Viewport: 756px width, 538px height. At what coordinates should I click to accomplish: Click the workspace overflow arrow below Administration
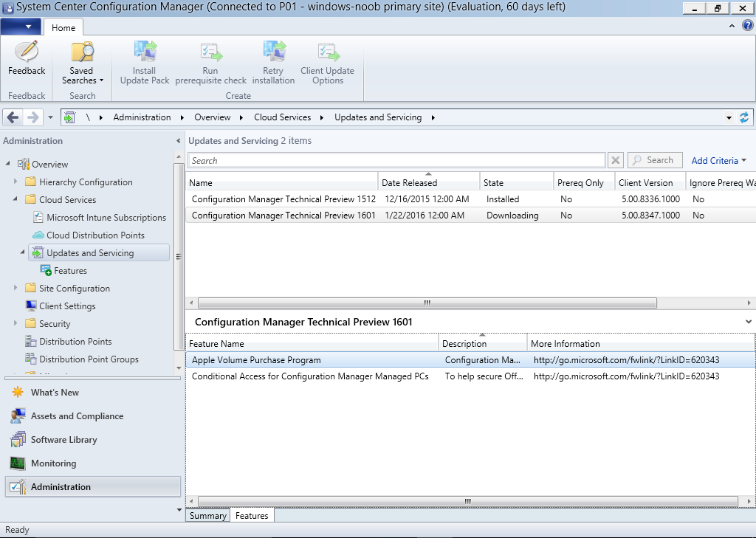179,509
